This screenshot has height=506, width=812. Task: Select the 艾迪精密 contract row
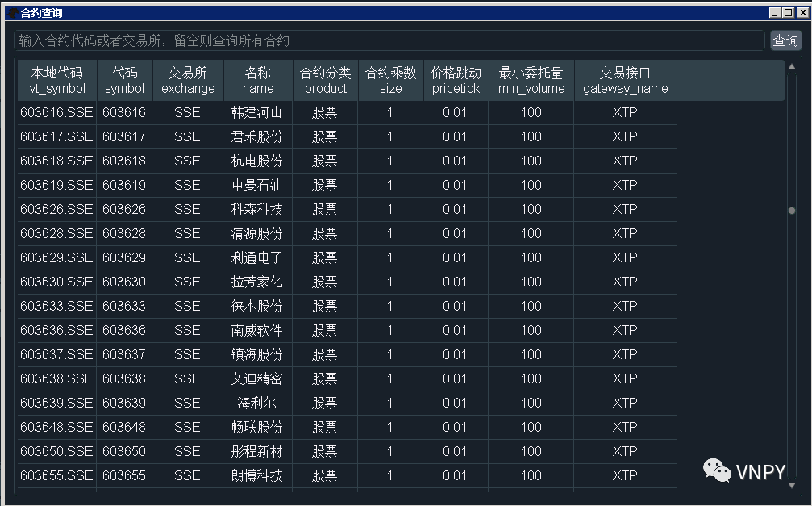[258, 378]
